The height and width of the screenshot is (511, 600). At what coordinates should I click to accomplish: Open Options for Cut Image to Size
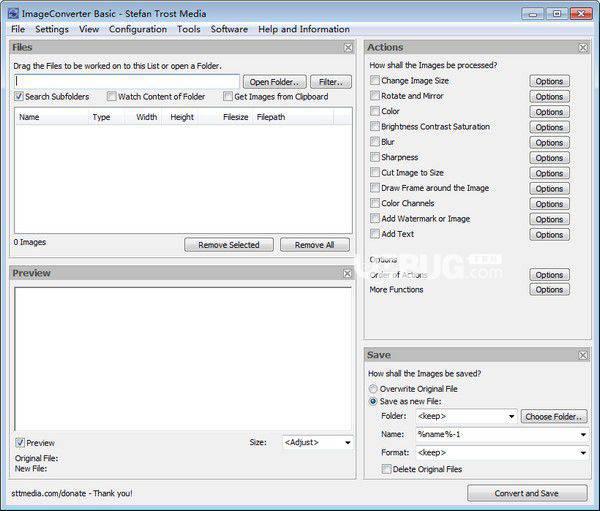pyautogui.click(x=549, y=173)
